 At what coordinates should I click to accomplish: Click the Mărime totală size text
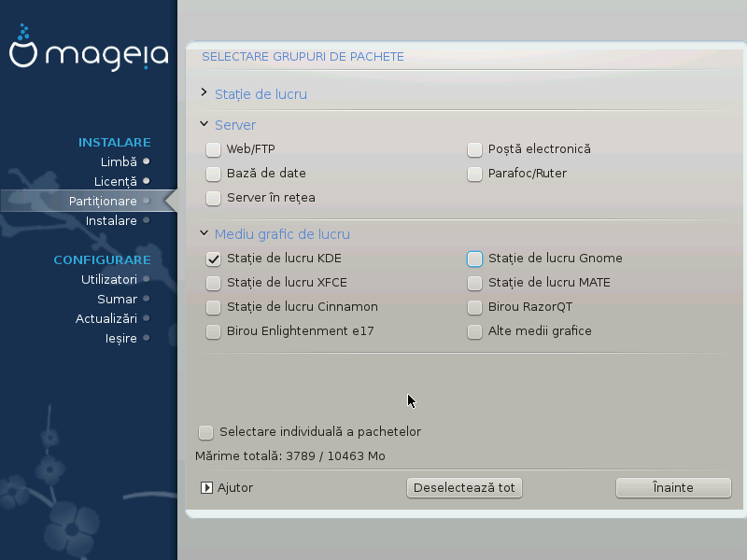tap(290, 456)
